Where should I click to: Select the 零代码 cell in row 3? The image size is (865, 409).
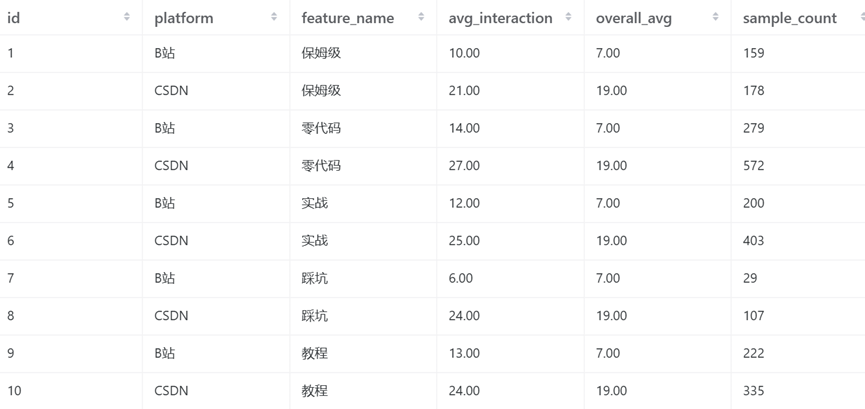pyautogui.click(x=321, y=128)
